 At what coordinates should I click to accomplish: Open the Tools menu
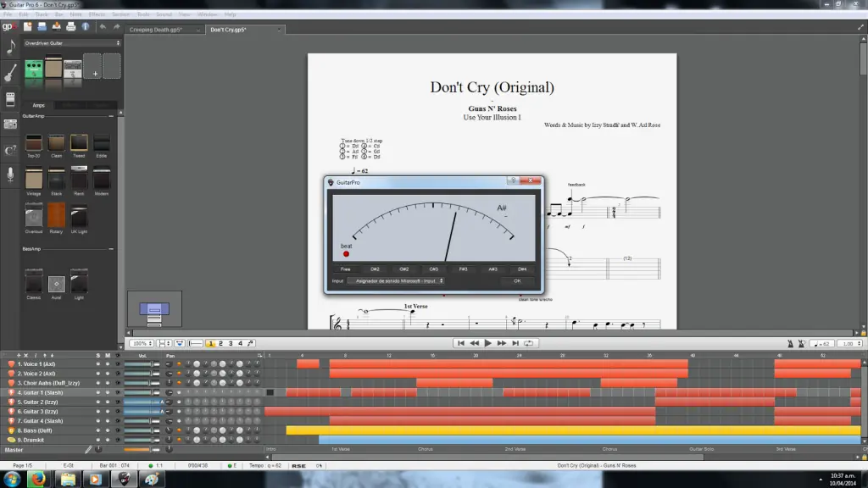tap(142, 14)
